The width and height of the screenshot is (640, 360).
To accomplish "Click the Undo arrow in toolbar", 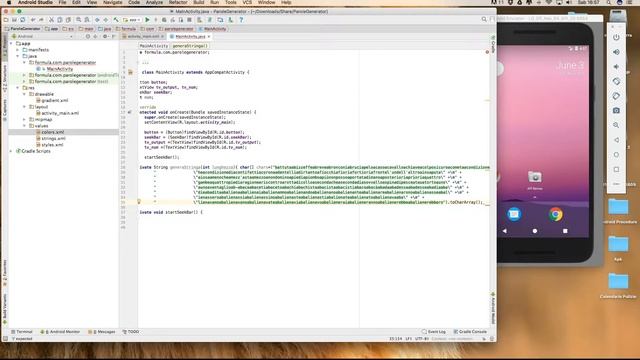I will [x=33, y=20].
